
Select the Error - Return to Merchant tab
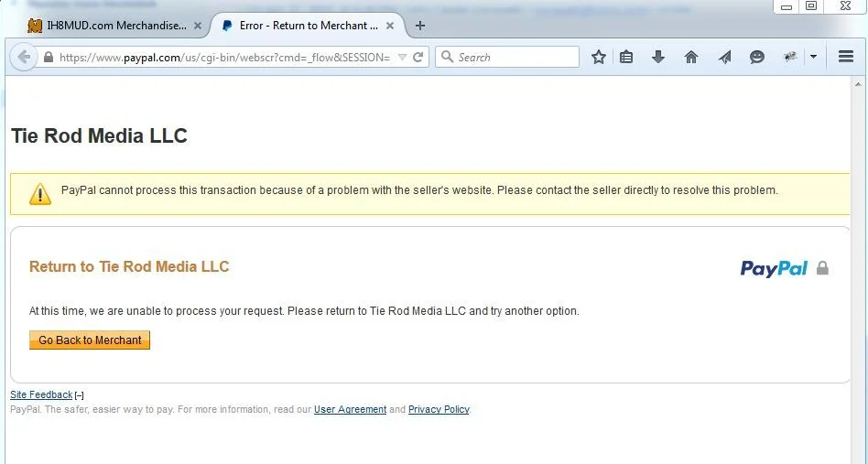pos(308,26)
